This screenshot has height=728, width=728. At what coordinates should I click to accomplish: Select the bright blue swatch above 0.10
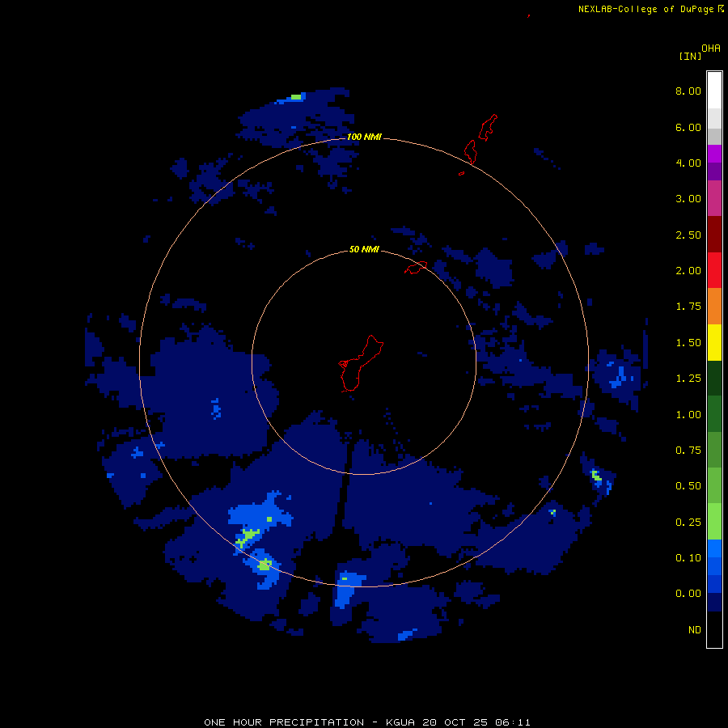tap(714, 548)
